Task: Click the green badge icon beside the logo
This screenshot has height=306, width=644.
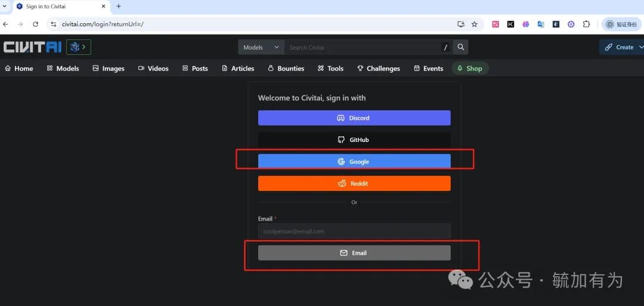Action: pos(79,47)
